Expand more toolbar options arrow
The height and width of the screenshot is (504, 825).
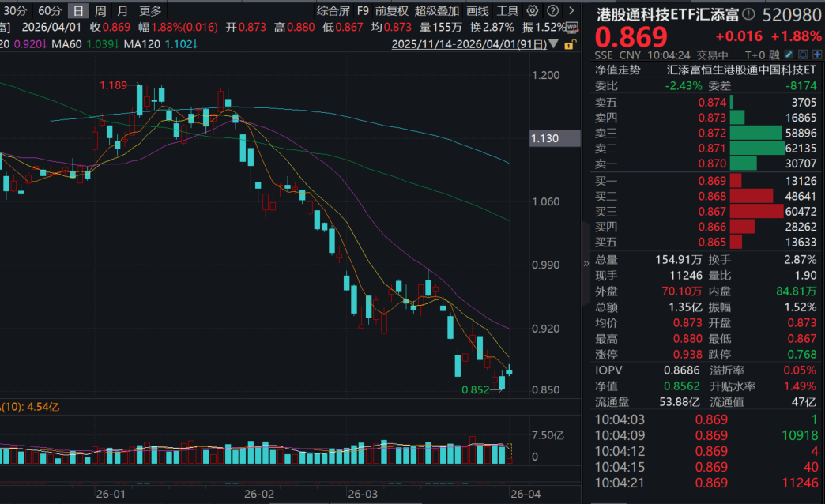572,11
